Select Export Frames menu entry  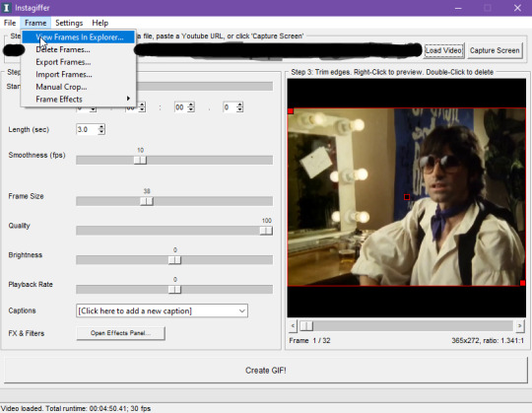pos(78,62)
